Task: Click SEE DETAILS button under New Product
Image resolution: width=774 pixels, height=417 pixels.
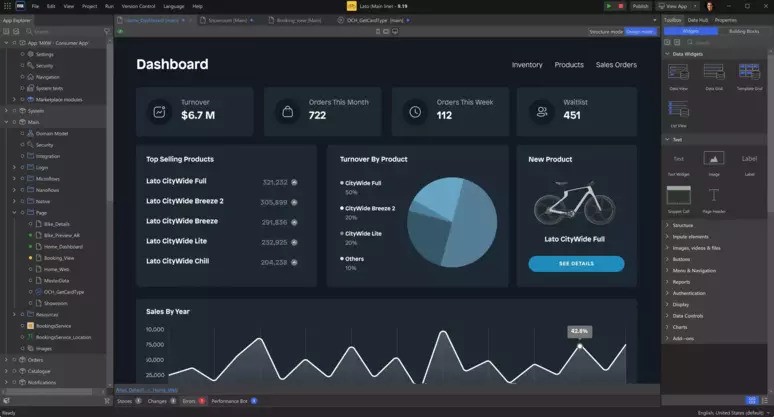Action: [x=576, y=264]
